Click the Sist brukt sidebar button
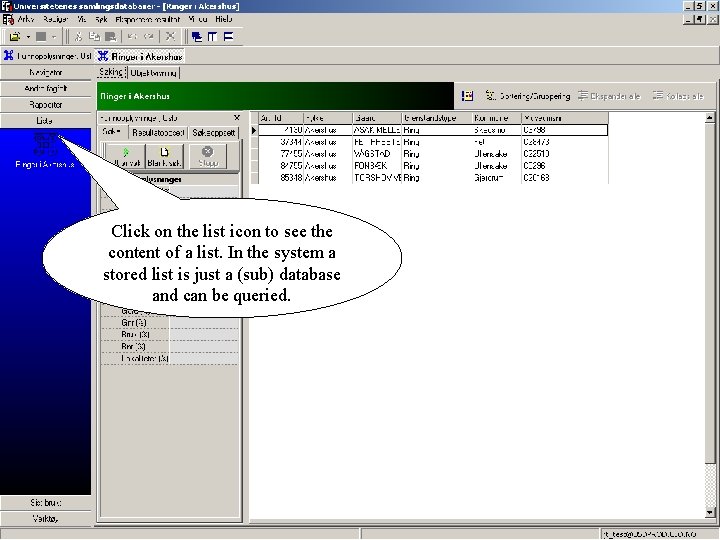The width and height of the screenshot is (720, 540). 45,502
